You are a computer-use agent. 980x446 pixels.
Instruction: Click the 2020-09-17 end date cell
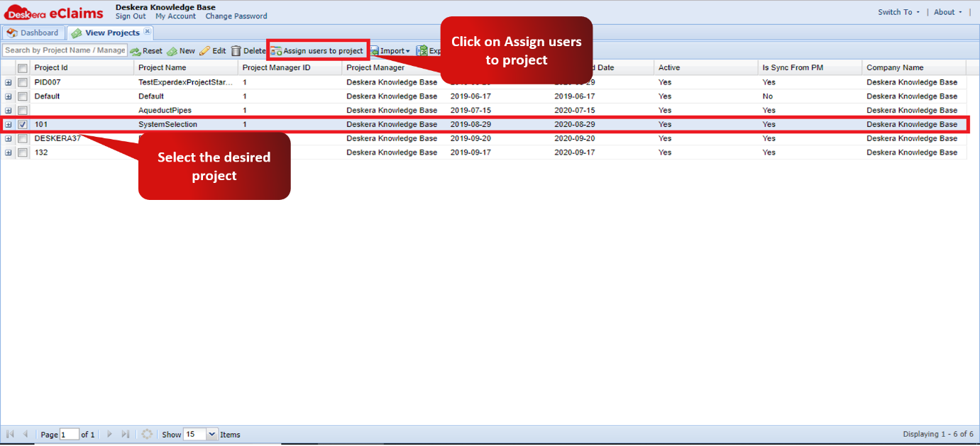[x=602, y=152]
